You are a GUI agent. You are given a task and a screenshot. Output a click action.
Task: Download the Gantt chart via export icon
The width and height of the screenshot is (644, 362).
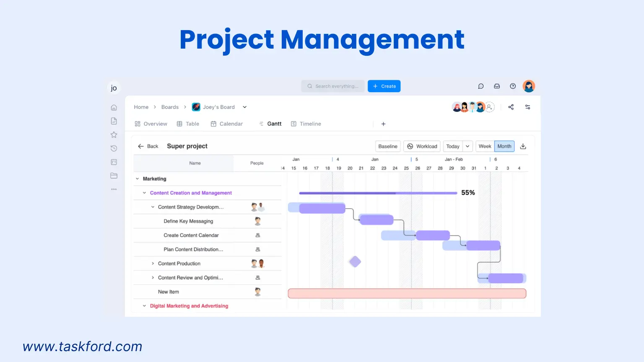pyautogui.click(x=523, y=146)
